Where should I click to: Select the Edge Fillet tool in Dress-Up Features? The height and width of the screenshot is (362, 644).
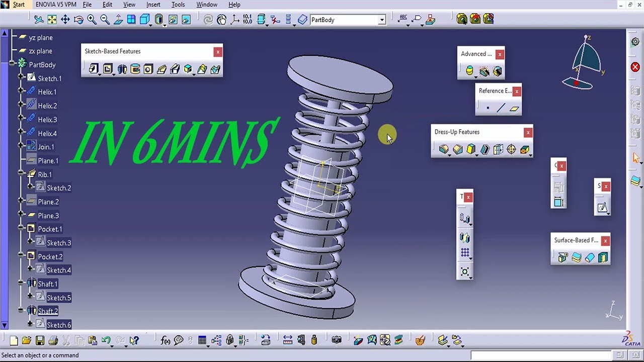click(444, 149)
